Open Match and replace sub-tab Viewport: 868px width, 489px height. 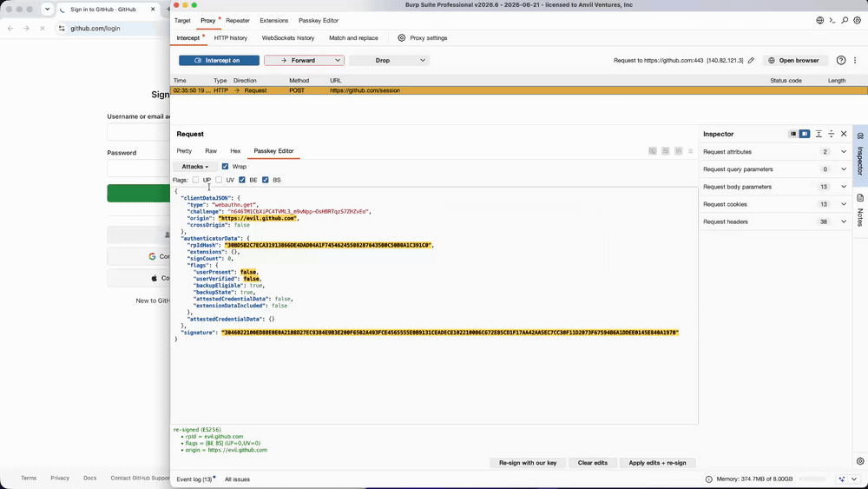tap(353, 37)
